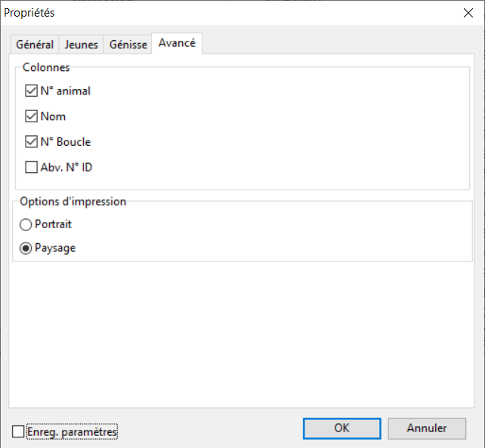The height and width of the screenshot is (448, 485).
Task: Disable the Nom column checkbox
Action: (x=32, y=116)
